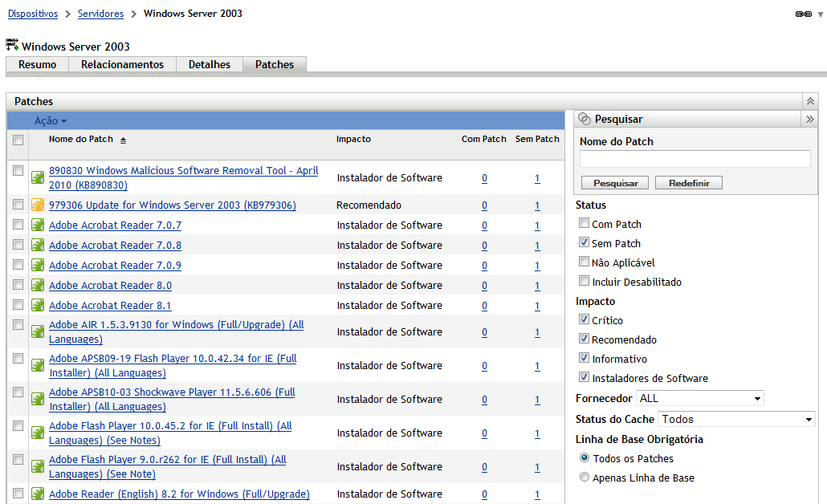
Task: Click the Windows Server 2003 device icon near the title
Action: coord(12,46)
